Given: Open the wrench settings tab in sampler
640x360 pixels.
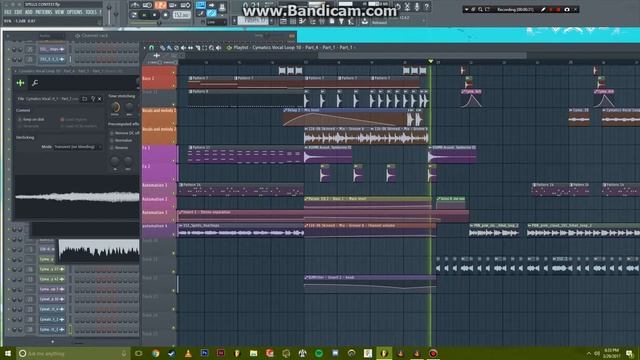Looking at the screenshot, I should [35, 83].
